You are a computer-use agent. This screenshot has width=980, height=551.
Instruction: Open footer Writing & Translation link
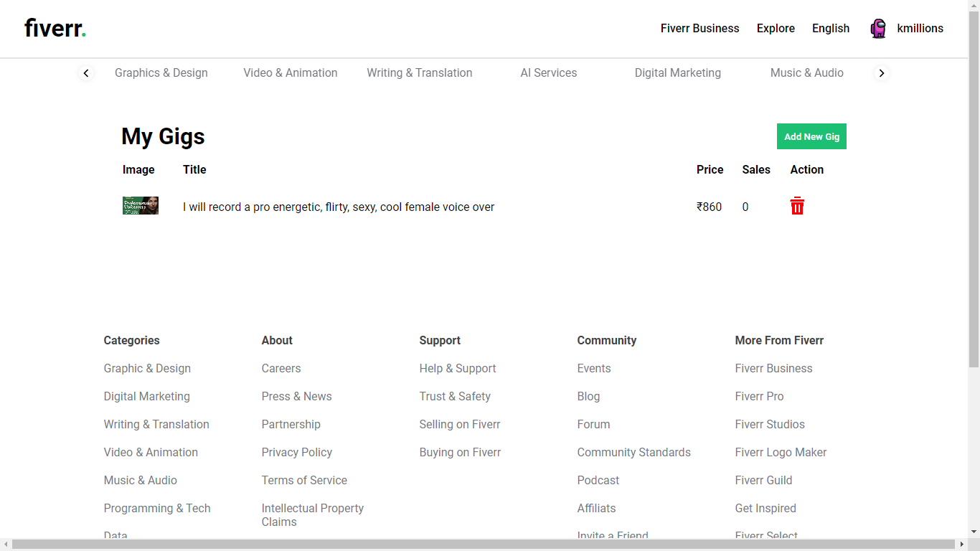(156, 424)
